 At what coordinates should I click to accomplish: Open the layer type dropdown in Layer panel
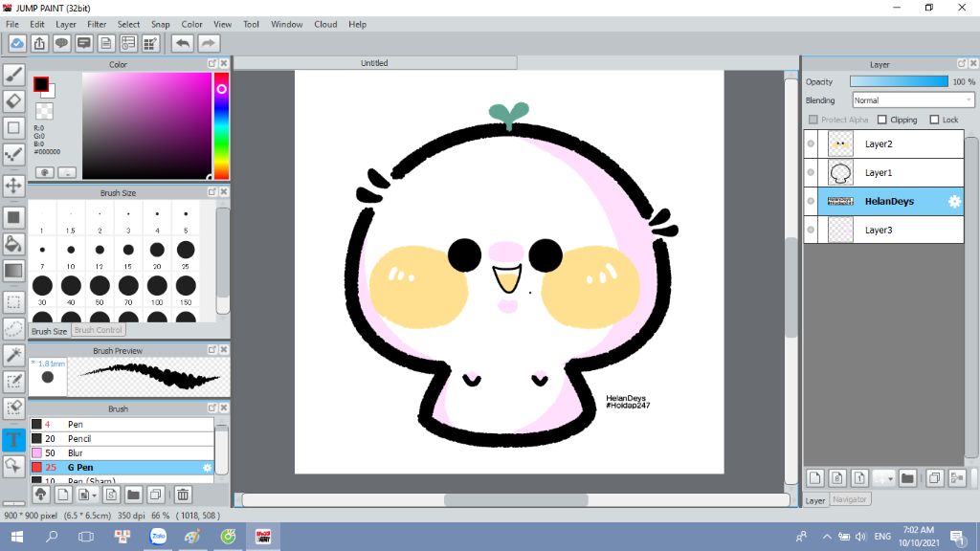point(884,478)
